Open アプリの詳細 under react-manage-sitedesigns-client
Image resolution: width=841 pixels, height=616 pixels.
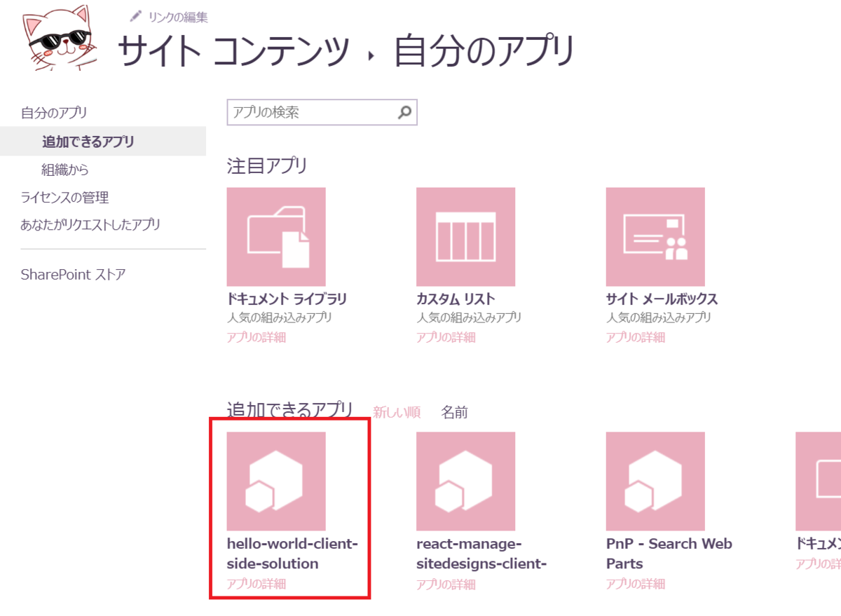click(446, 584)
